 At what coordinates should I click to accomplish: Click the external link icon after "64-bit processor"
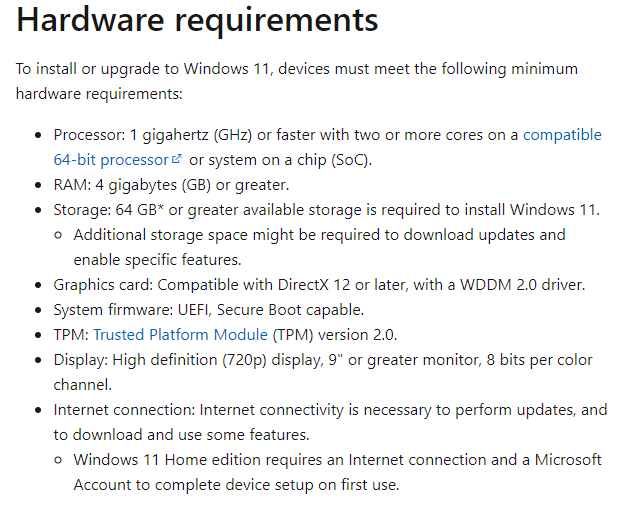(x=177, y=160)
